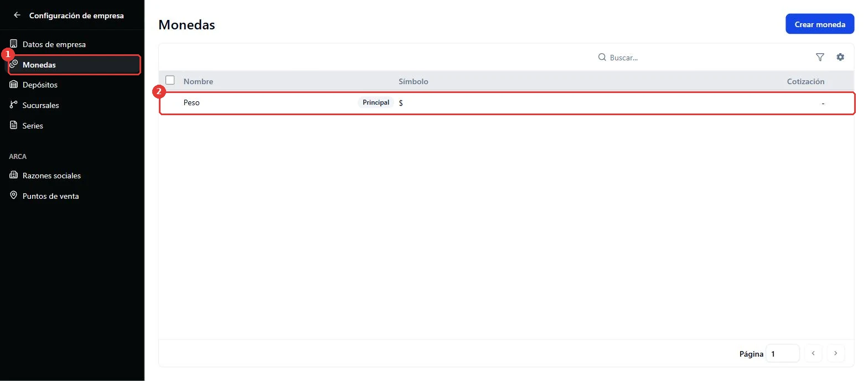Open table settings gear
868x381 pixels.
[840, 57]
